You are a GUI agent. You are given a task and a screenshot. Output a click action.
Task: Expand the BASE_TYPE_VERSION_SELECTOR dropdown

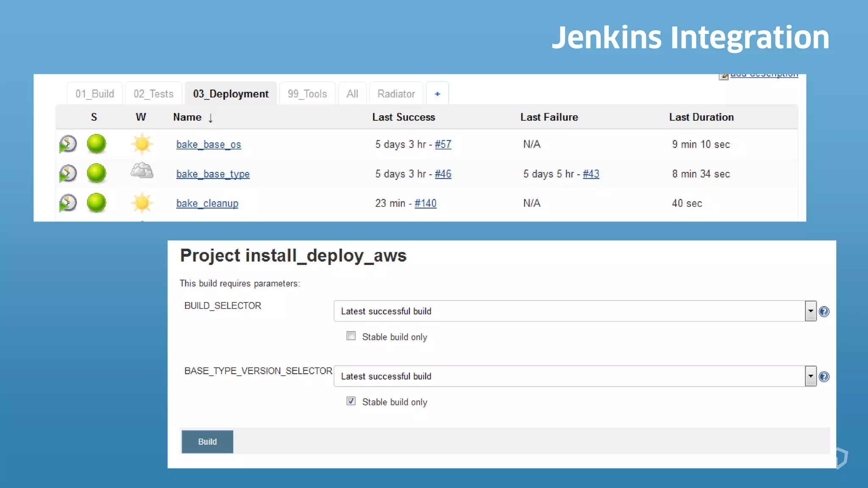810,376
